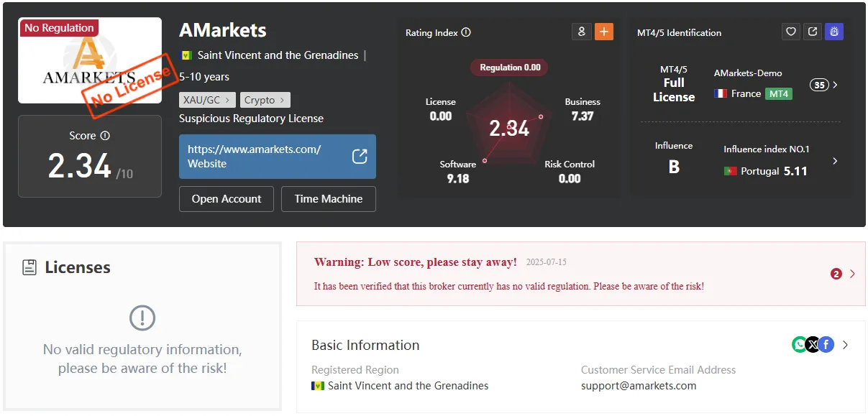This screenshot has height=416, width=868.
Task: Expand the Crypto tag
Action: tap(265, 100)
